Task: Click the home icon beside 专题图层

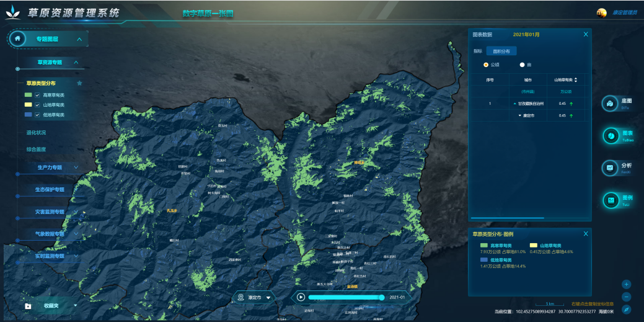Action: click(17, 38)
